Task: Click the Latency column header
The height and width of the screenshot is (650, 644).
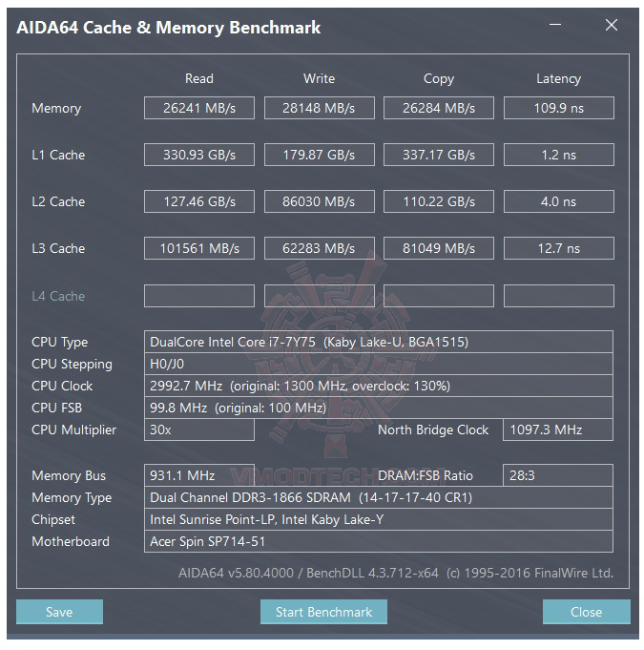Action: coord(559,79)
